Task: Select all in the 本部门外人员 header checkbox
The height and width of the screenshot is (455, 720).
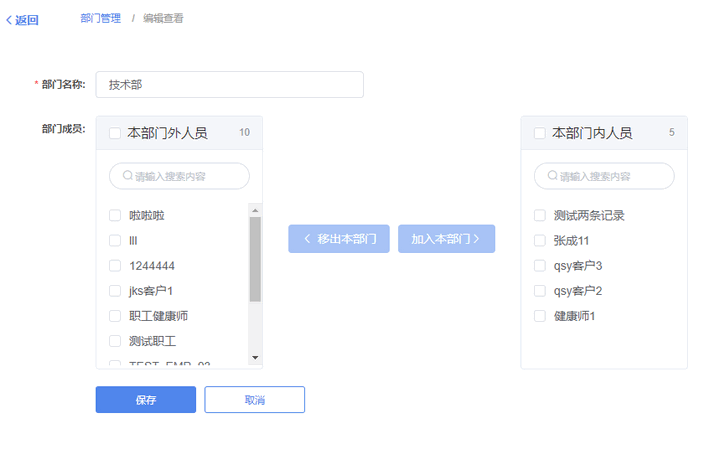Action: [x=115, y=133]
